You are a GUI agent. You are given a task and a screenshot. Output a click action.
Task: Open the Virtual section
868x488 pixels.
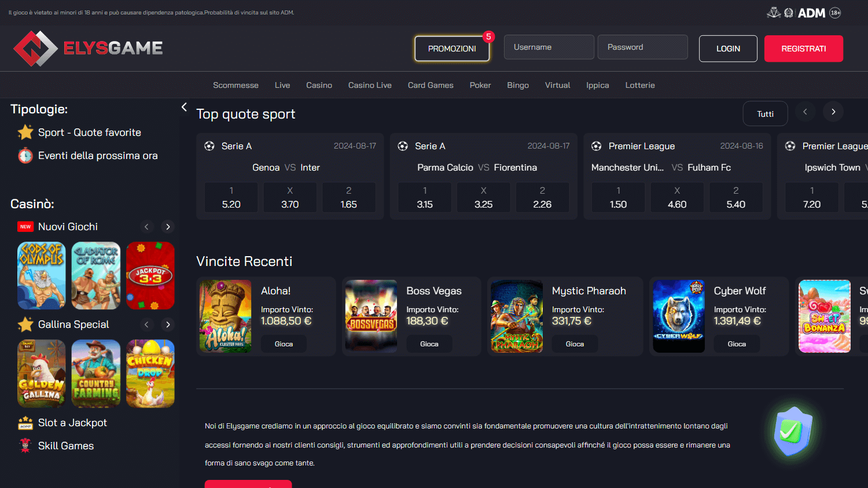pos(557,85)
